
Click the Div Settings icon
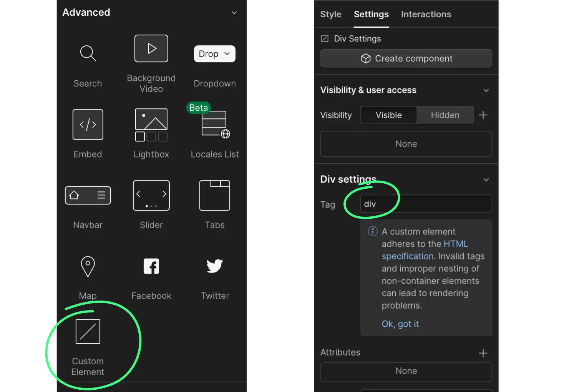click(x=325, y=38)
